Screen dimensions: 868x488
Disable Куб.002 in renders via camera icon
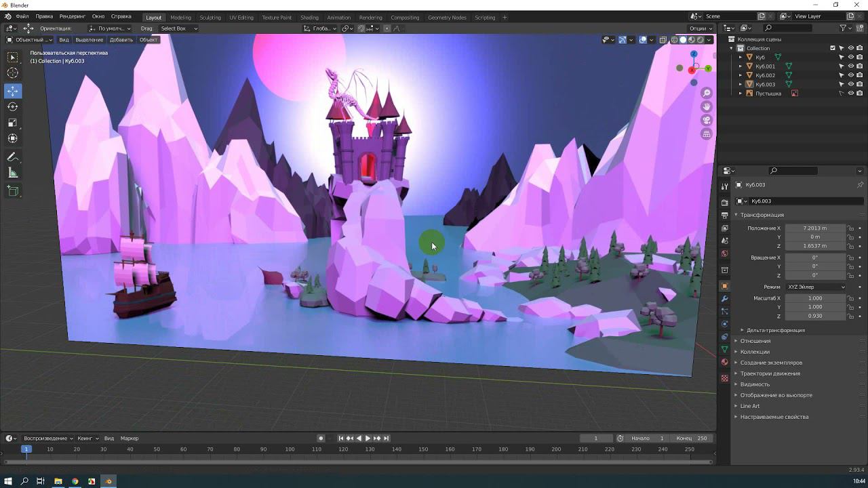860,75
